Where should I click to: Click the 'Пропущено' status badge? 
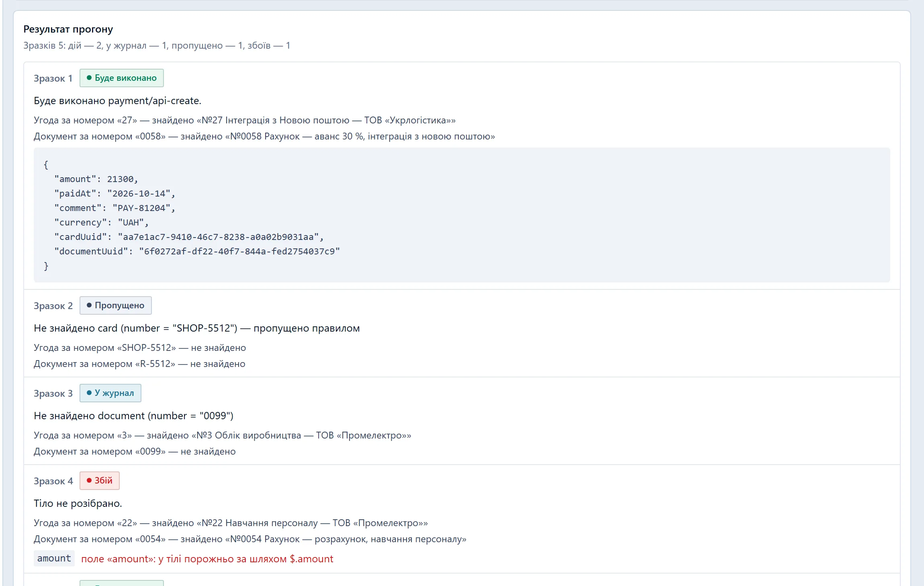click(116, 305)
